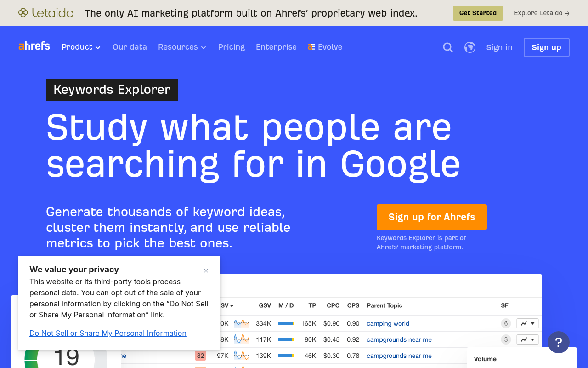Open Our data page

(130, 47)
